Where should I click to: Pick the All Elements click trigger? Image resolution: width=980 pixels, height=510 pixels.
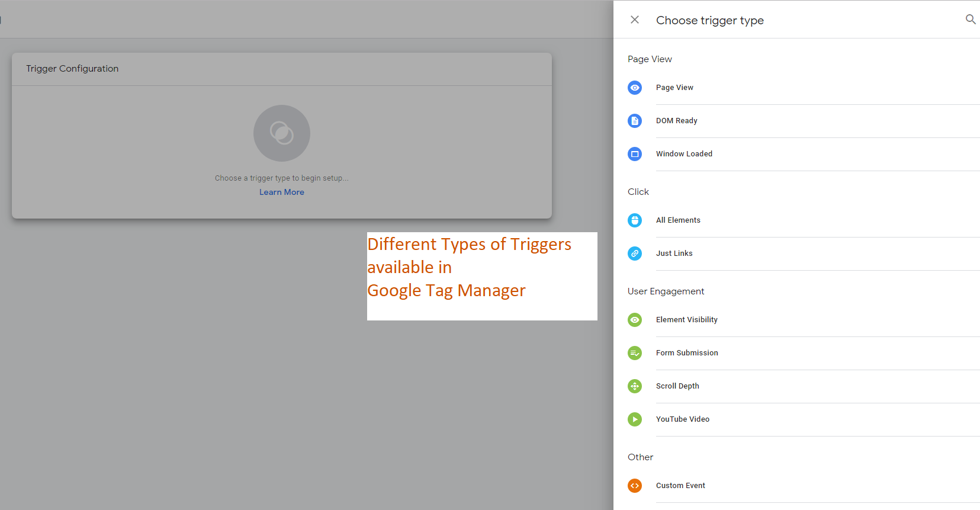(x=796, y=220)
